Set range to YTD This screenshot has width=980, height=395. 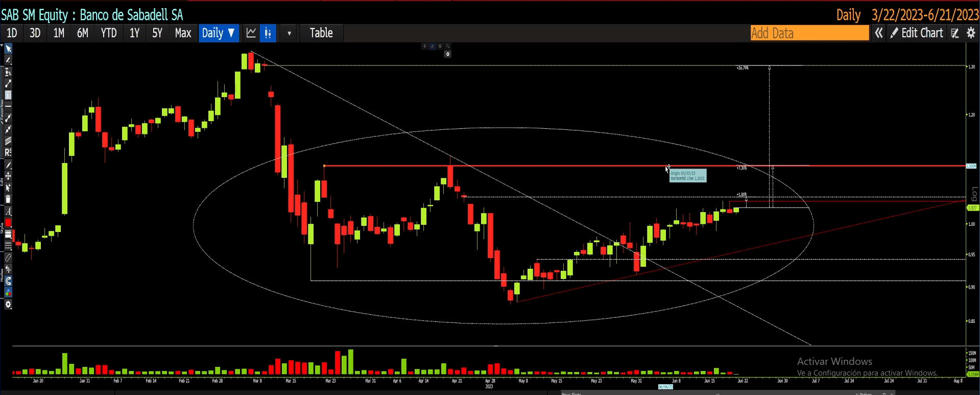coord(109,33)
